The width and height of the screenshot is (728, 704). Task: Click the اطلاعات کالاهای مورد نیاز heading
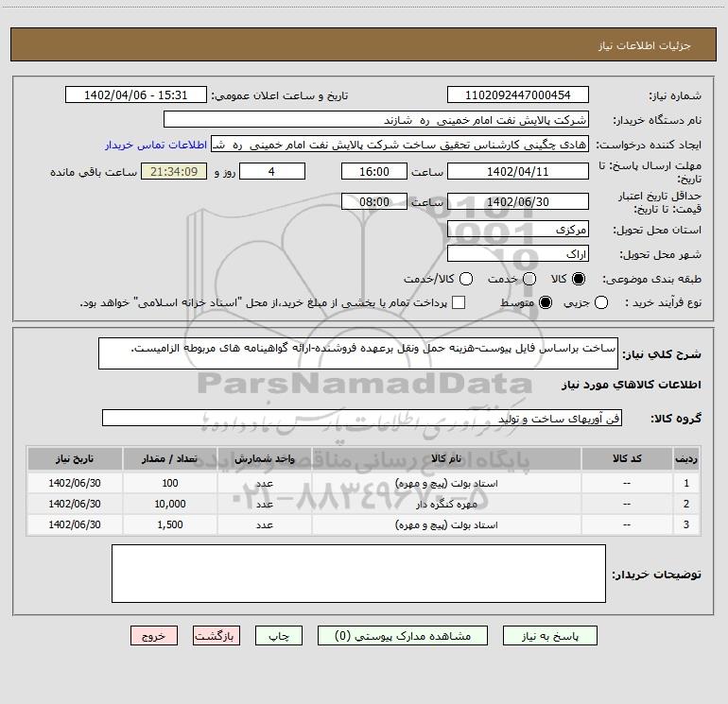(x=632, y=385)
